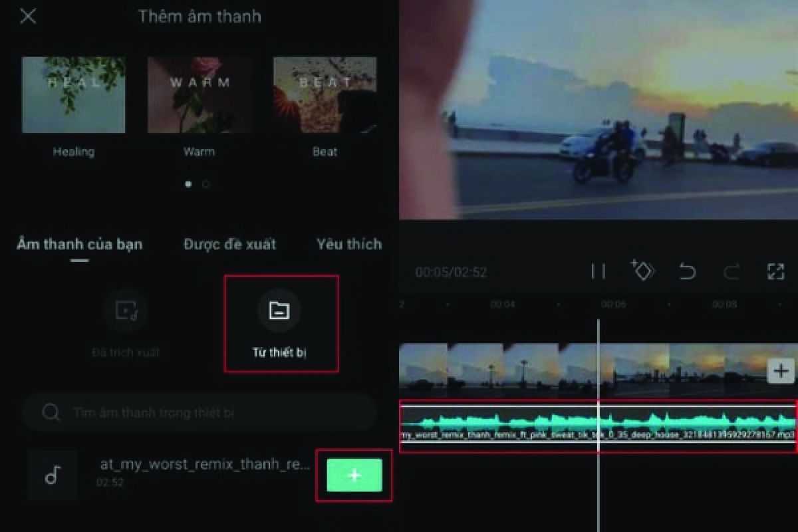
Task: Select the Healing music category thumbnail
Action: [74, 94]
